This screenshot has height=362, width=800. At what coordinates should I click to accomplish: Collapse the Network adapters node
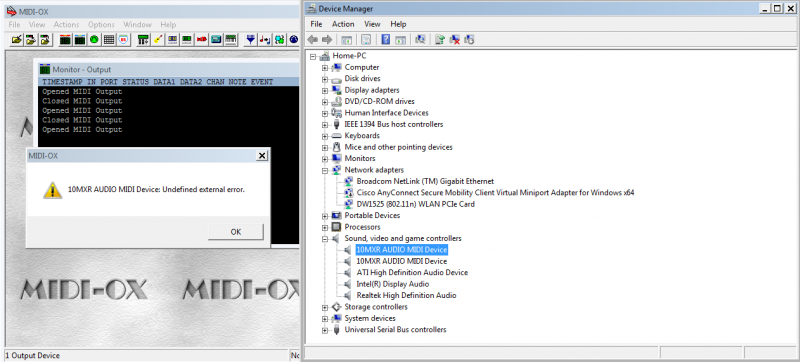[x=325, y=170]
